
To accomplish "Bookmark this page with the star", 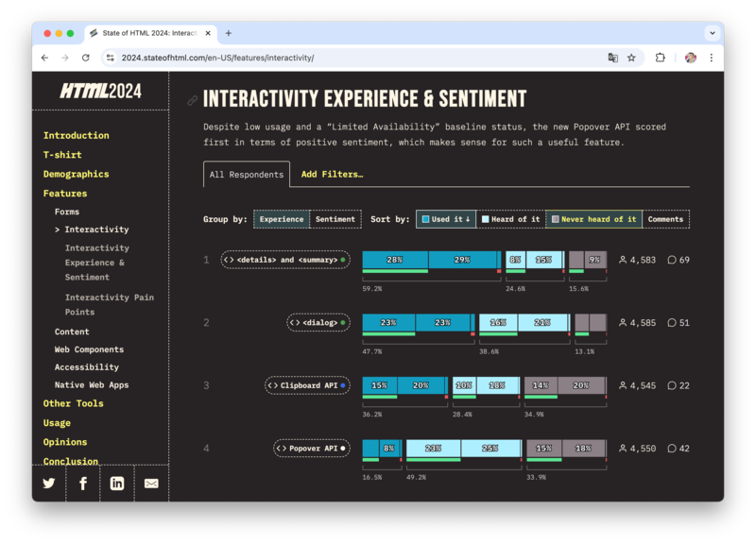I will click(x=631, y=58).
